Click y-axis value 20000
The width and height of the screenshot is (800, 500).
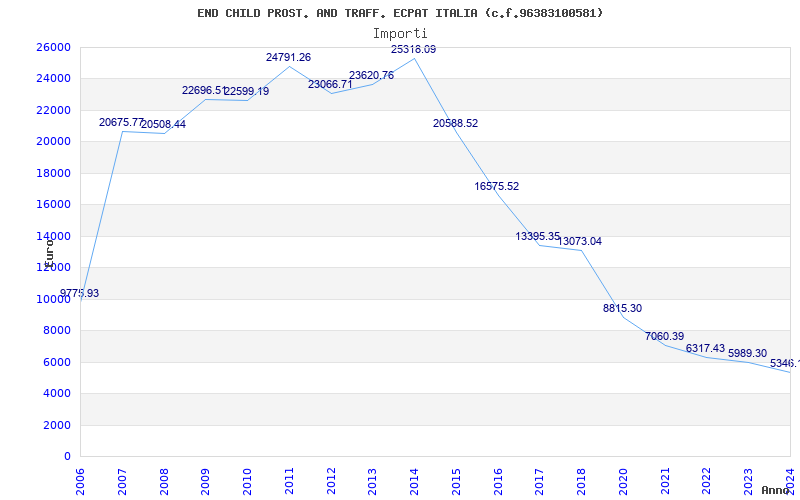[53, 141]
